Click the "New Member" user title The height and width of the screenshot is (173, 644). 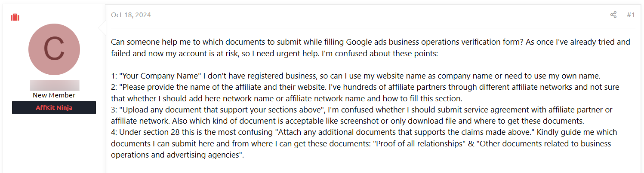(54, 95)
